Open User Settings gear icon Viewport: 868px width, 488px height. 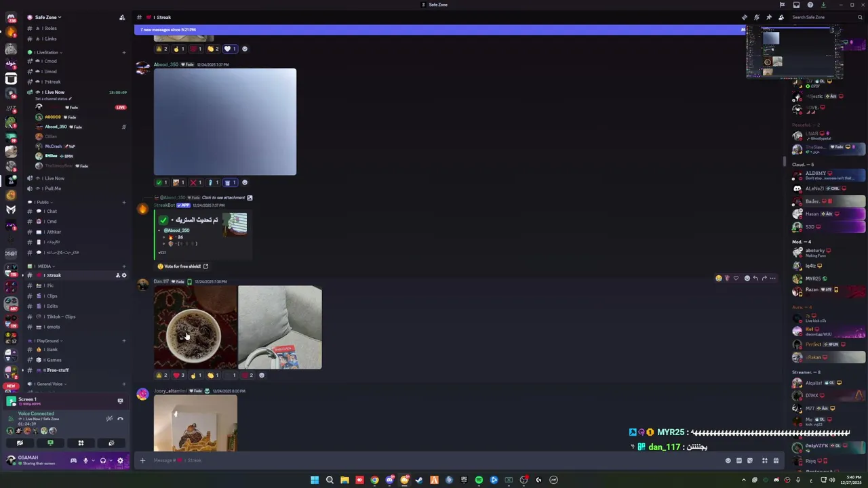click(120, 461)
